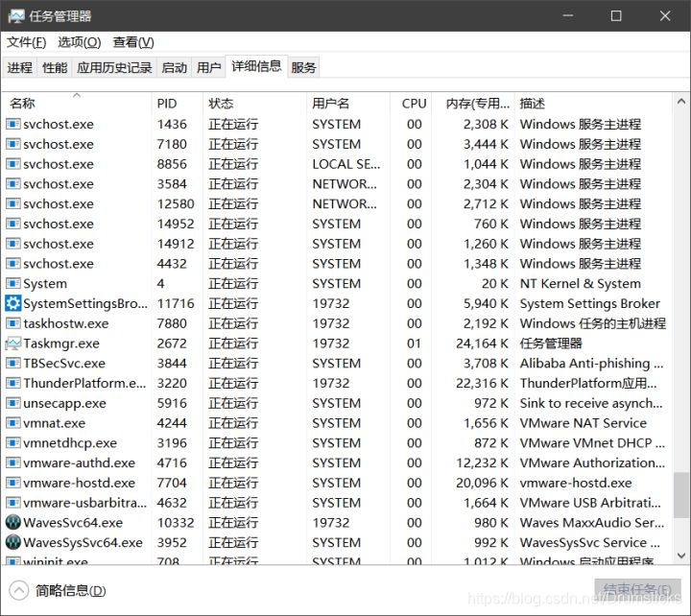Click the scrollbar up arrow

[x=680, y=102]
